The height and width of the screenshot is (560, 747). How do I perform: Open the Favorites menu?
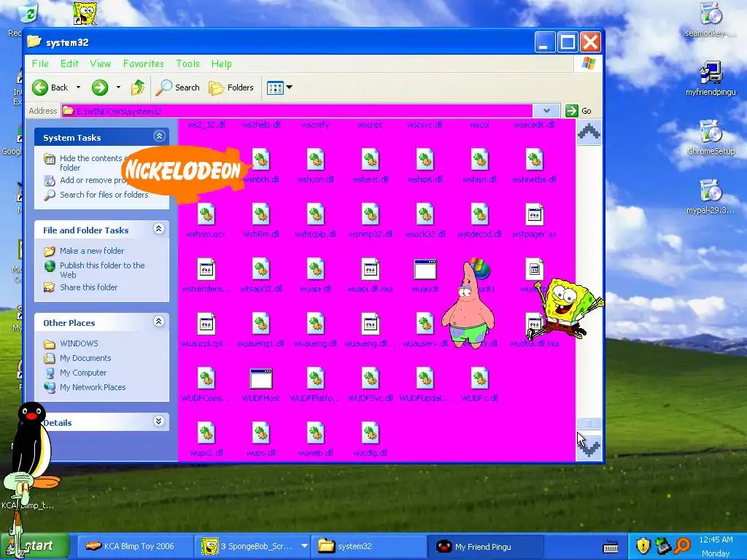[144, 64]
